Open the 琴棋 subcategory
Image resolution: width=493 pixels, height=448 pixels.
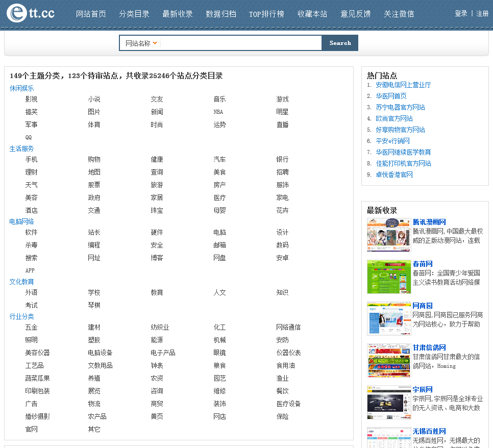[94, 305]
